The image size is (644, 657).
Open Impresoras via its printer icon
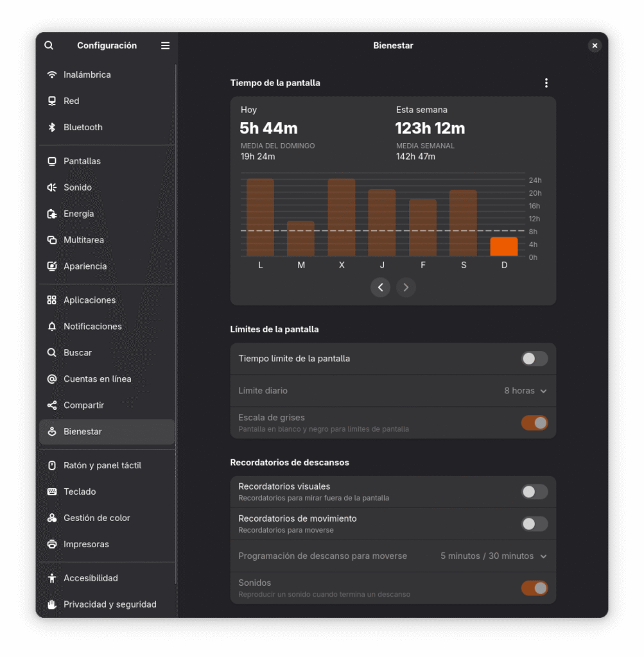(x=52, y=544)
